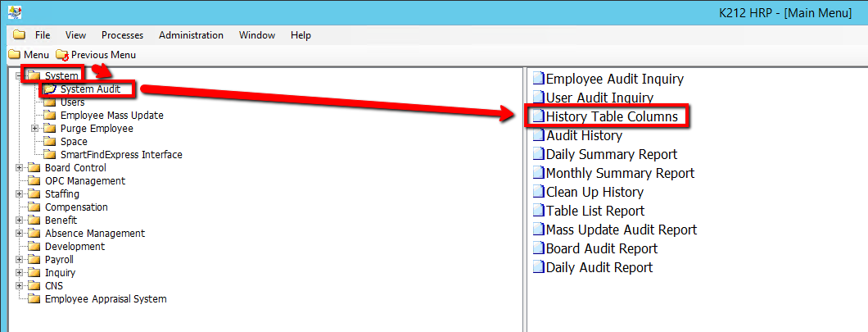Open the Monthly Summary Report
Image resolution: width=868 pixels, height=332 pixels.
coord(619,174)
